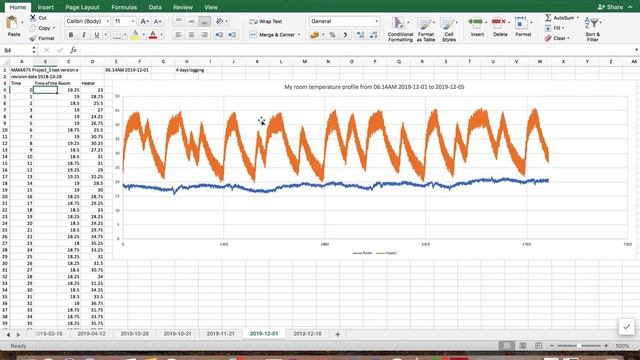Switch to Page Layout view in status bar
The height and width of the screenshot is (360, 640).
click(522, 346)
